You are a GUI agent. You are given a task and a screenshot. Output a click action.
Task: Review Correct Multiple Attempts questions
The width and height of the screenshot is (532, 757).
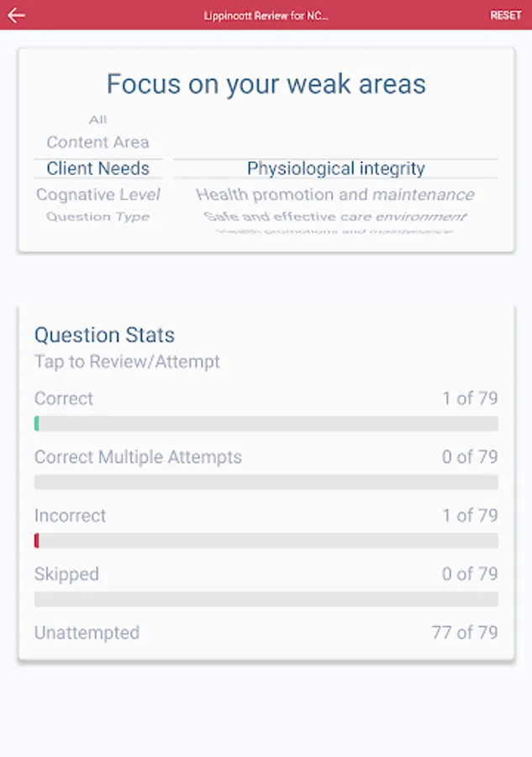(266, 458)
